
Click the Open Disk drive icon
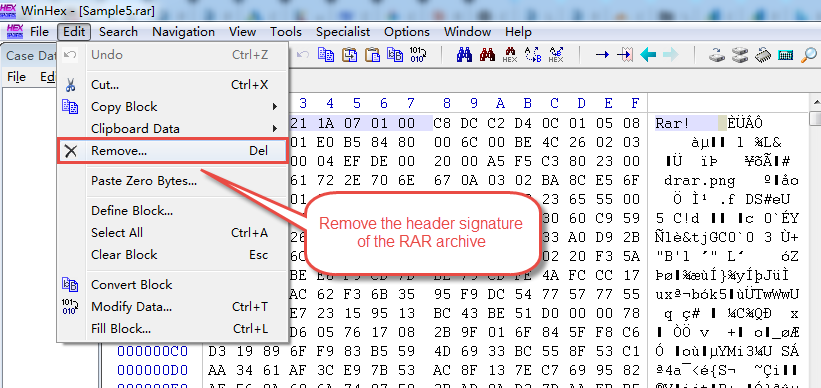(717, 54)
